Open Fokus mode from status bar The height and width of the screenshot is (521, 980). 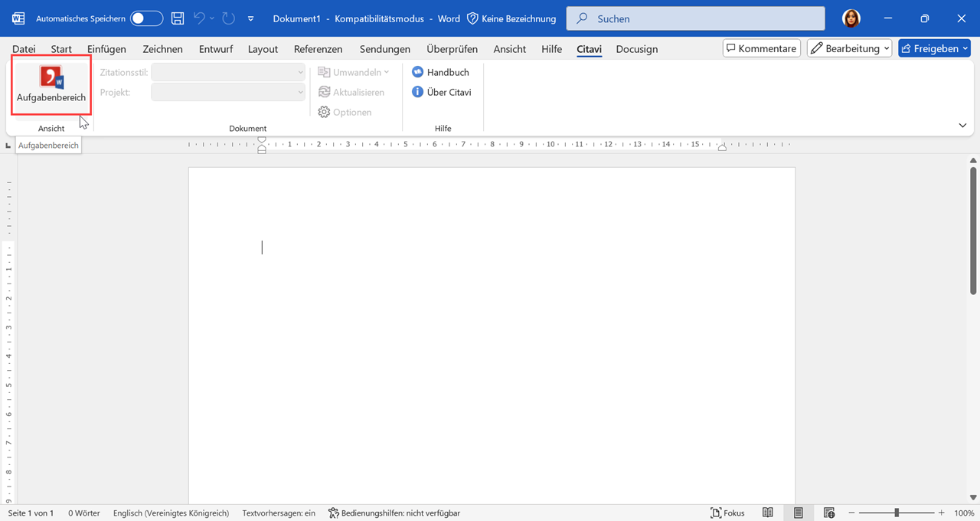tap(727, 513)
